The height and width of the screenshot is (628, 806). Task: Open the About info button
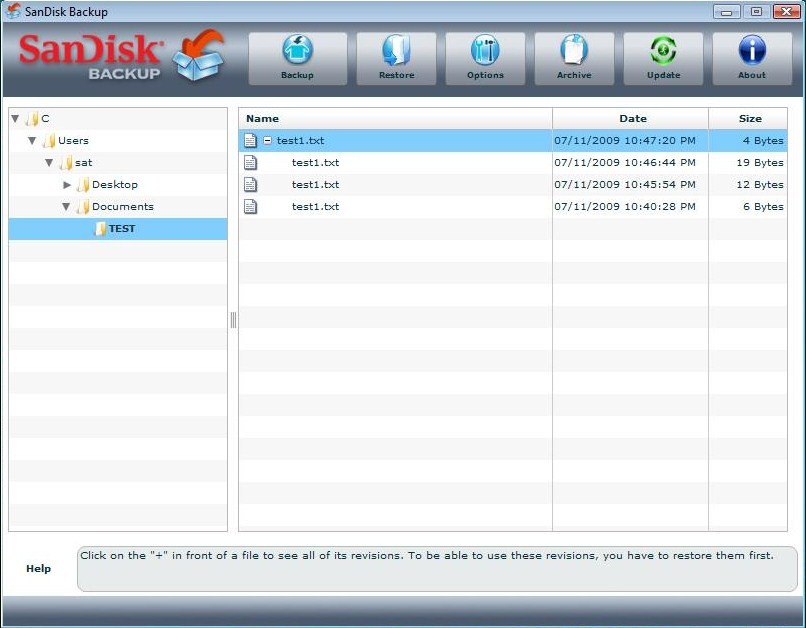[x=752, y=59]
